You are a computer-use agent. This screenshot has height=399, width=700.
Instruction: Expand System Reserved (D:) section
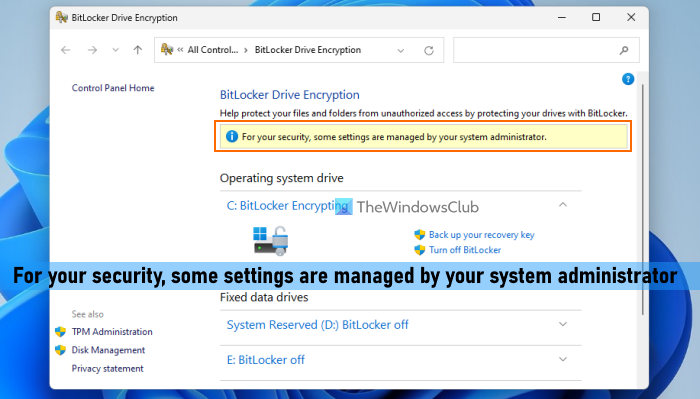click(x=563, y=324)
